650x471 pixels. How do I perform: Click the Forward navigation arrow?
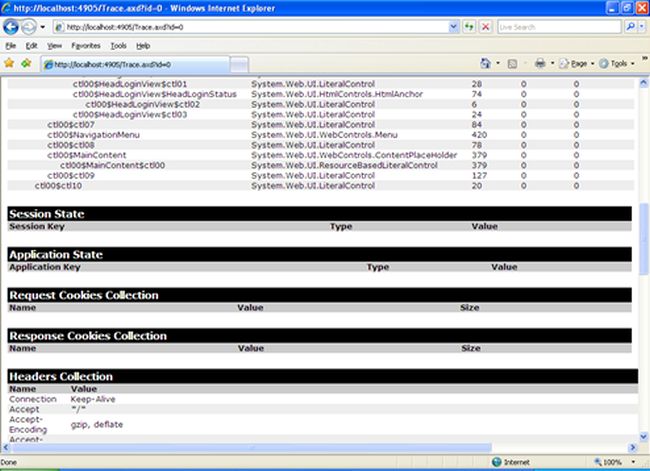pyautogui.click(x=29, y=27)
